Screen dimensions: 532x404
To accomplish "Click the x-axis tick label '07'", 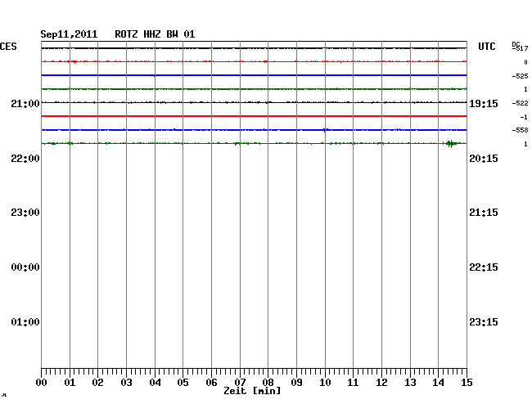I will pos(240,383).
